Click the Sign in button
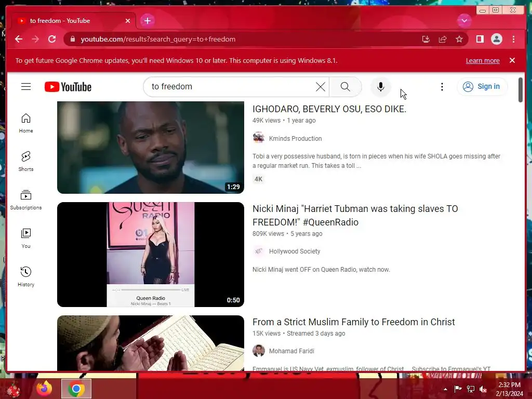Viewport: 532px width, 399px height. pyautogui.click(x=482, y=87)
